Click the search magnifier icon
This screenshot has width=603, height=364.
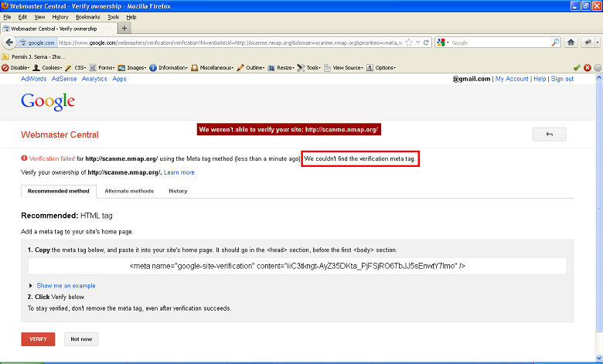tap(555, 43)
